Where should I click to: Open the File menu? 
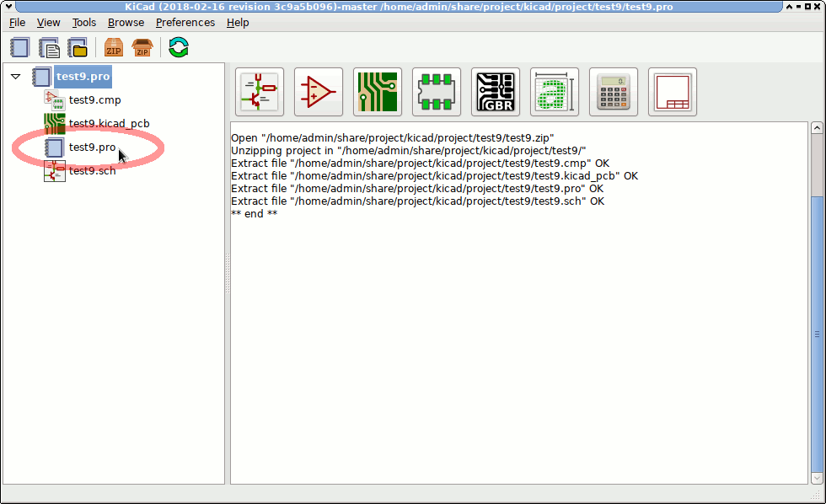17,23
